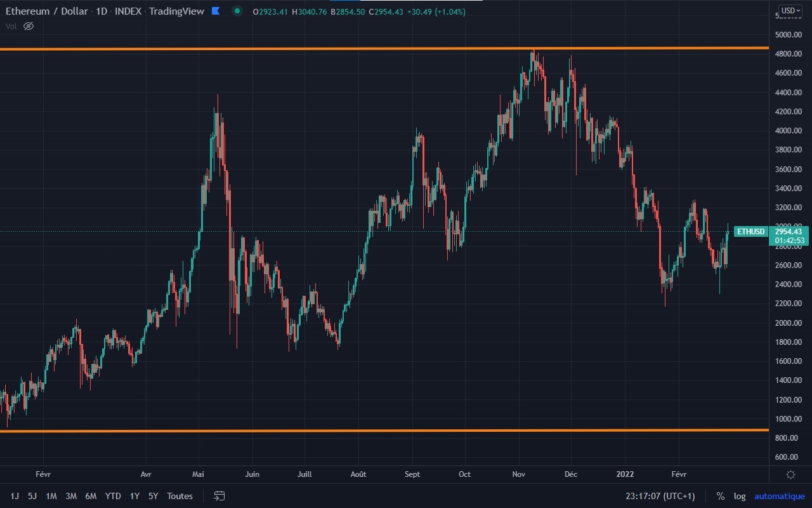The height and width of the screenshot is (508, 812).
Task: Select the 1M date range
Action: coord(51,496)
